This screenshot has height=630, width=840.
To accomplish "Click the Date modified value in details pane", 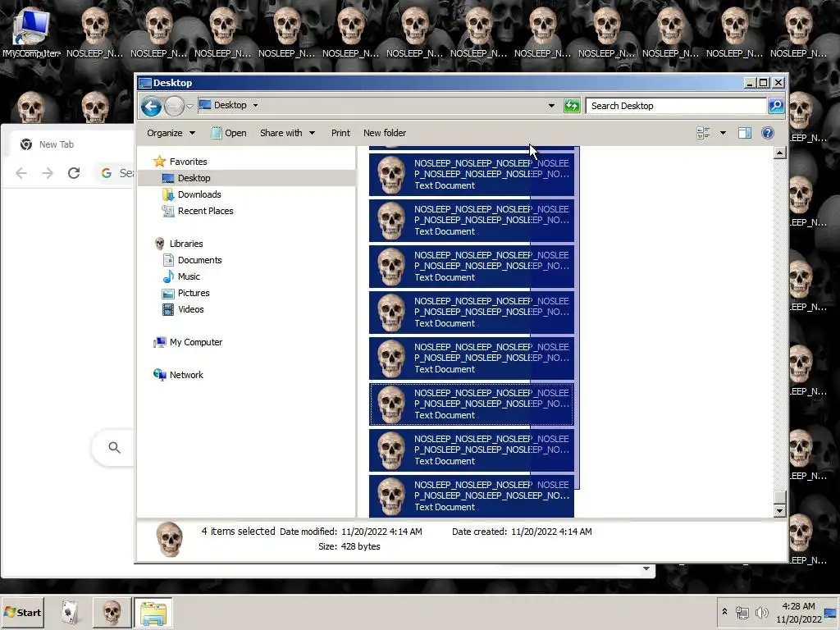I will (381, 532).
